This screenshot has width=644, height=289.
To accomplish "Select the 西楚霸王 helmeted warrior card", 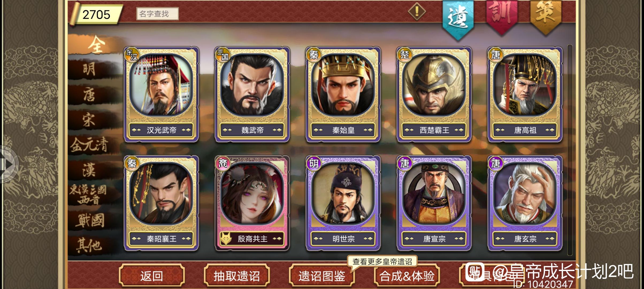I will click(434, 94).
